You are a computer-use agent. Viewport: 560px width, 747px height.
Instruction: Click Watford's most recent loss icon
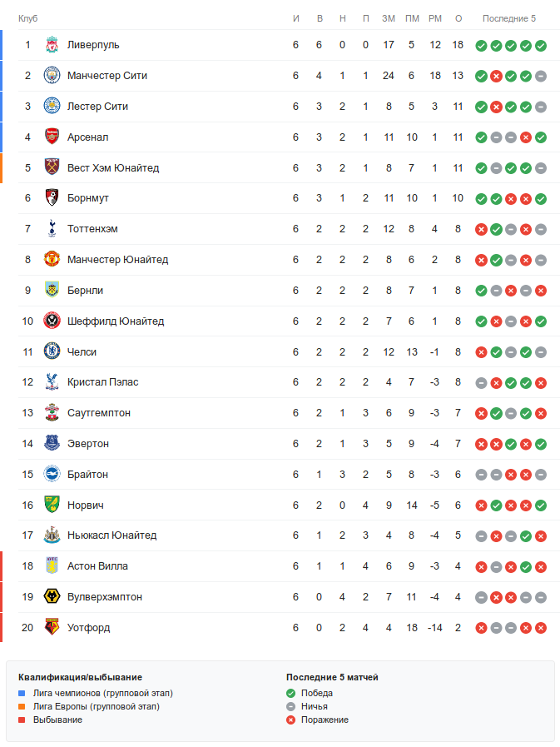click(541, 628)
